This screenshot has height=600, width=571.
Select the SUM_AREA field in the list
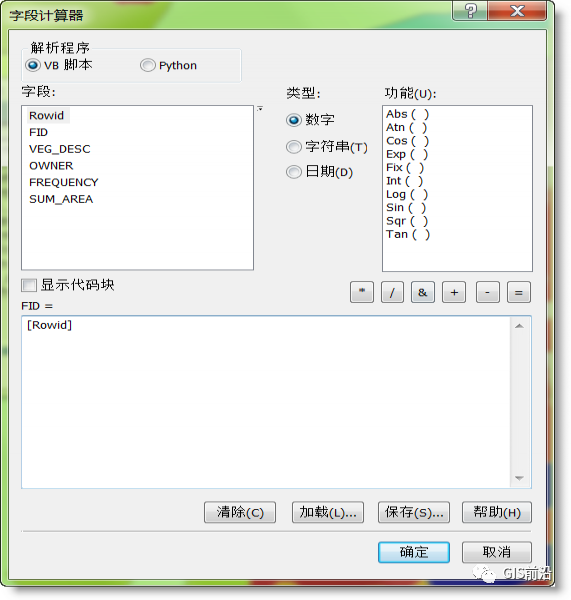click(x=61, y=199)
